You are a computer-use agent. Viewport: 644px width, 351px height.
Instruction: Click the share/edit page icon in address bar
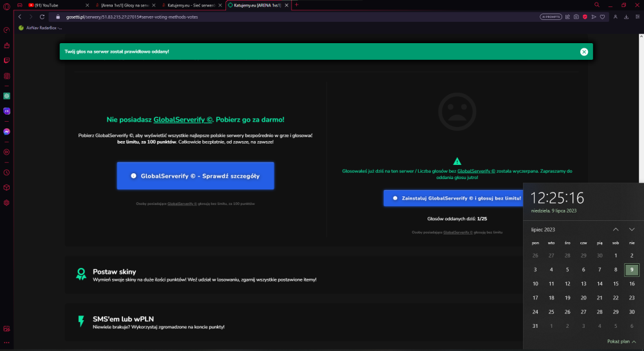(567, 17)
